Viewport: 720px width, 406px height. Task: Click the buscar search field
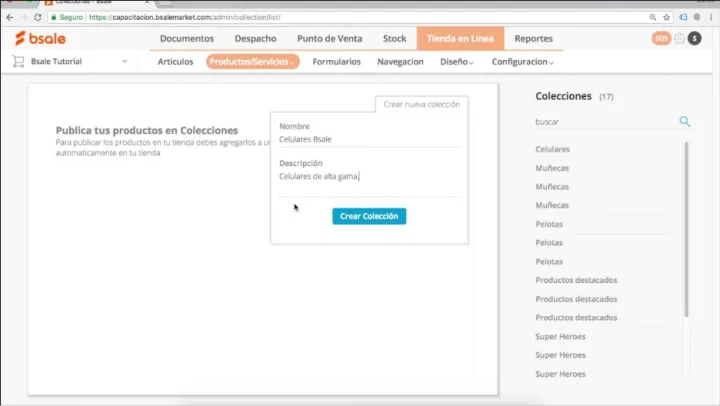[605, 121]
